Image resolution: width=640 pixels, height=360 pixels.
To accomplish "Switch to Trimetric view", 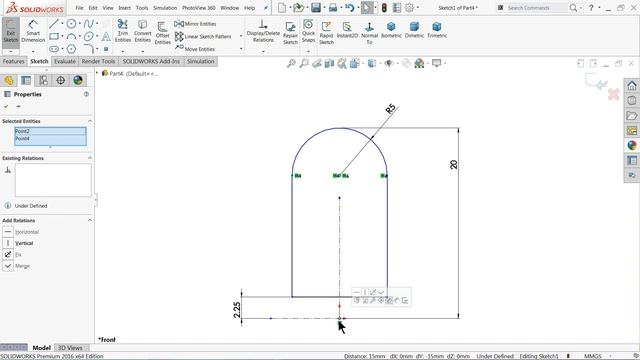I will [x=437, y=30].
